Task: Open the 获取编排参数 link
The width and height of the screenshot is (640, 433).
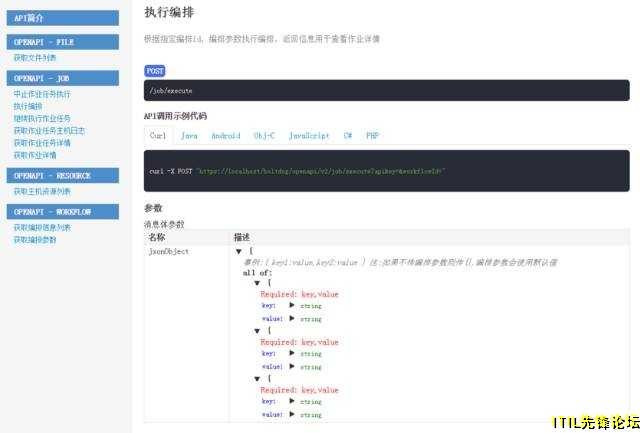Action: [x=35, y=240]
